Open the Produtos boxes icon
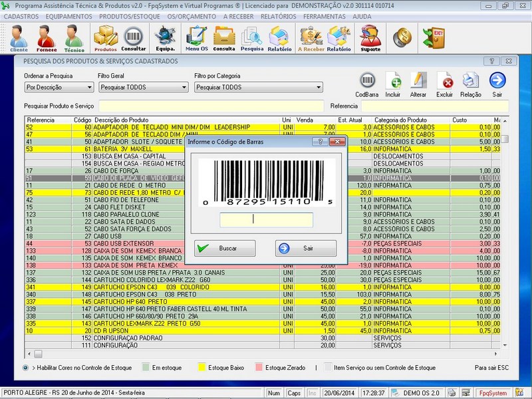The height and width of the screenshot is (399, 532). [106, 39]
